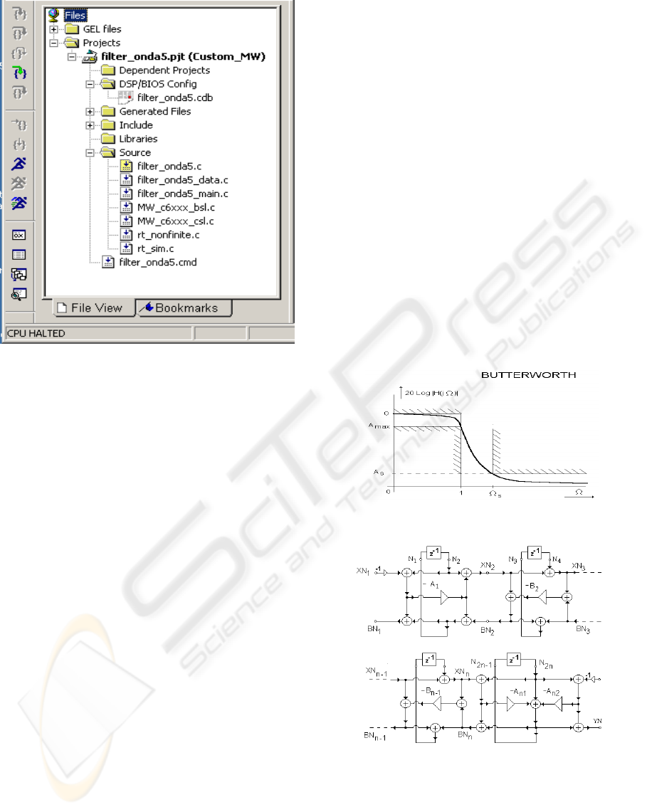Click the blue Run (running man) icon

[19, 164]
